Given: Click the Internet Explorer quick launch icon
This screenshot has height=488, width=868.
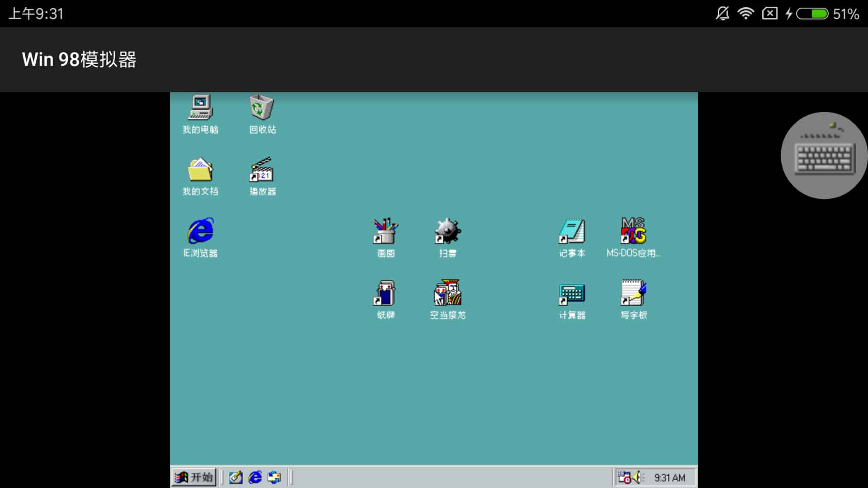Looking at the screenshot, I should (255, 477).
